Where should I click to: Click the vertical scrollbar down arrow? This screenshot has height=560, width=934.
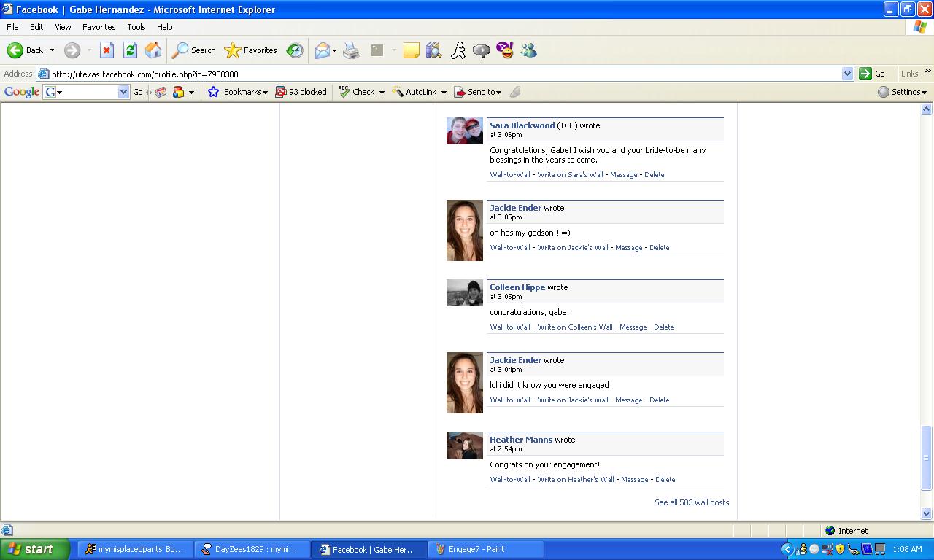click(x=927, y=513)
